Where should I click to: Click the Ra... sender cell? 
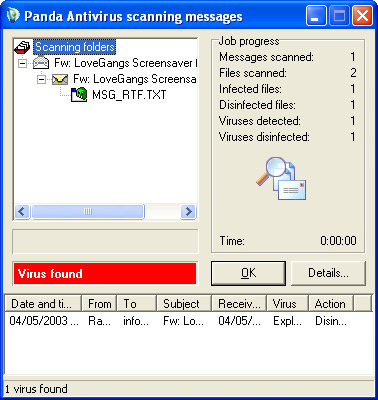(x=99, y=321)
